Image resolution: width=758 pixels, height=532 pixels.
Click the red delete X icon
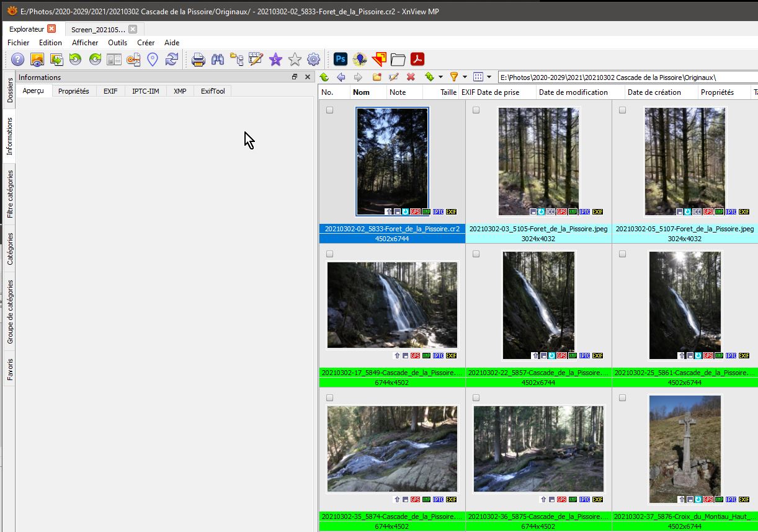click(411, 77)
